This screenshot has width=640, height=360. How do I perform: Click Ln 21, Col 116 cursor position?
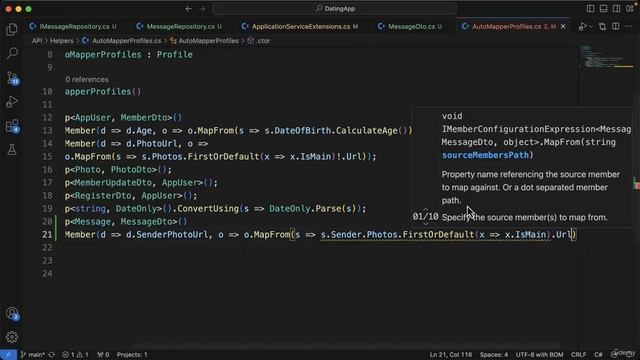pos(451,355)
